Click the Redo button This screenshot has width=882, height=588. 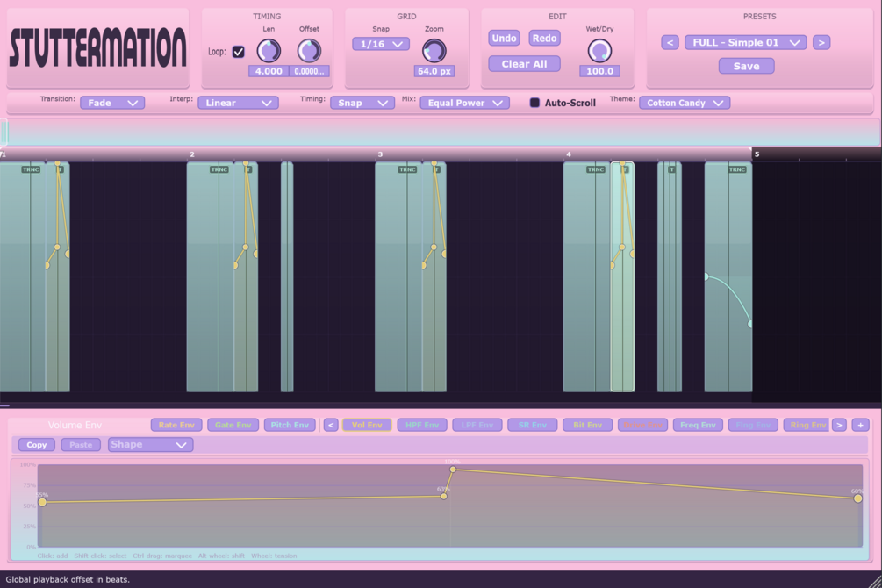tap(544, 39)
